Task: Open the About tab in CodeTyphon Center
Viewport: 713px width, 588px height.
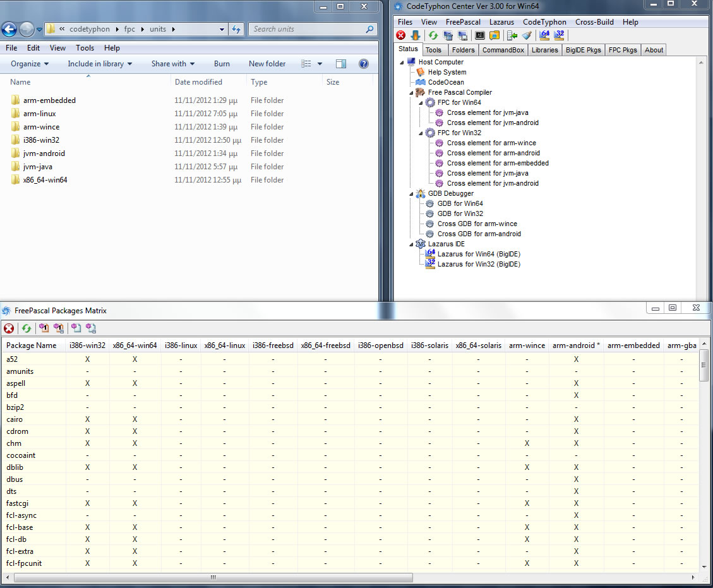Action: 654,50
